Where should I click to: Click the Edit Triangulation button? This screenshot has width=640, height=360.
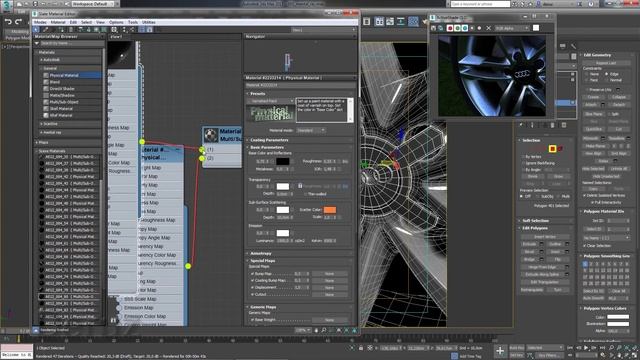coord(545,282)
